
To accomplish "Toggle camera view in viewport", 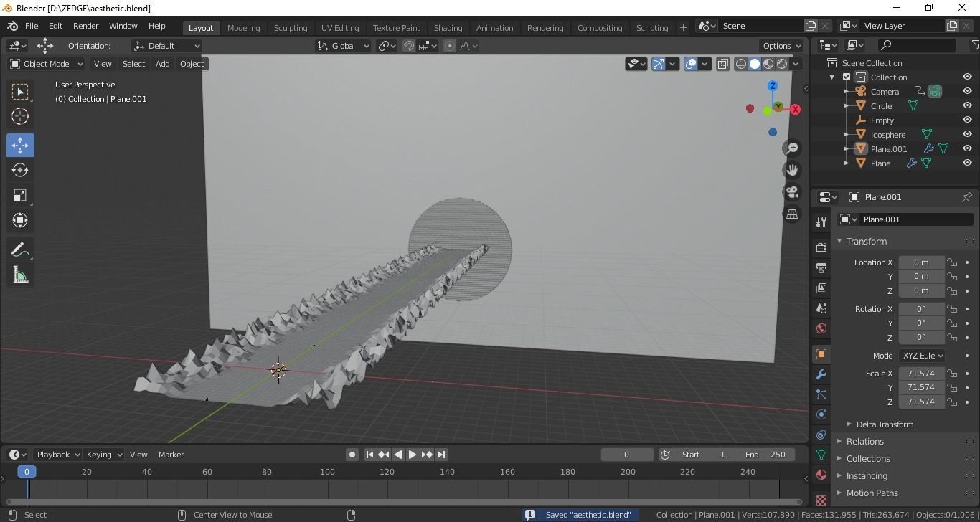I will (x=792, y=192).
